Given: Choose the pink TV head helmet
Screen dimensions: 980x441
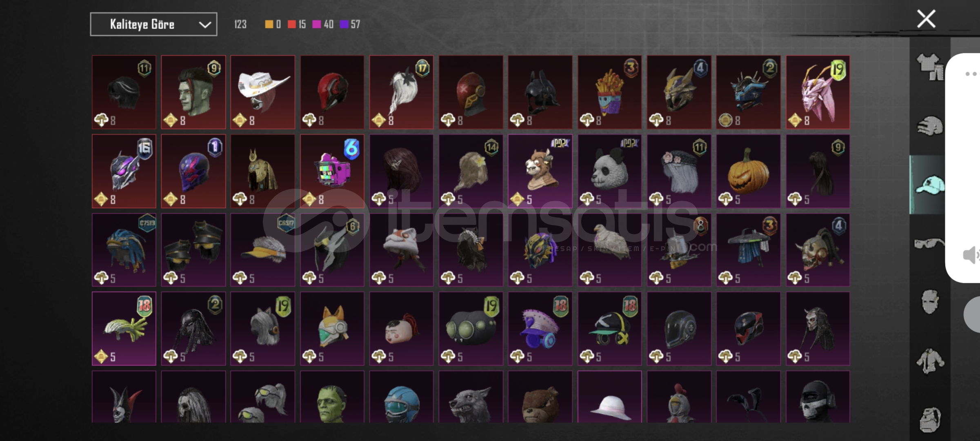Looking at the screenshot, I should 332,171.
